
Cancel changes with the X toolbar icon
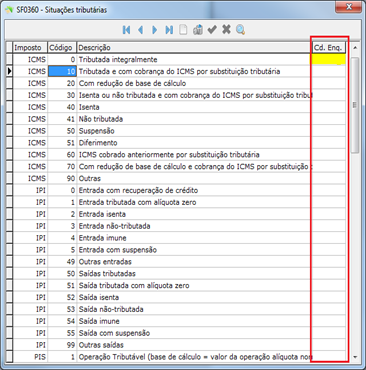tap(226, 29)
